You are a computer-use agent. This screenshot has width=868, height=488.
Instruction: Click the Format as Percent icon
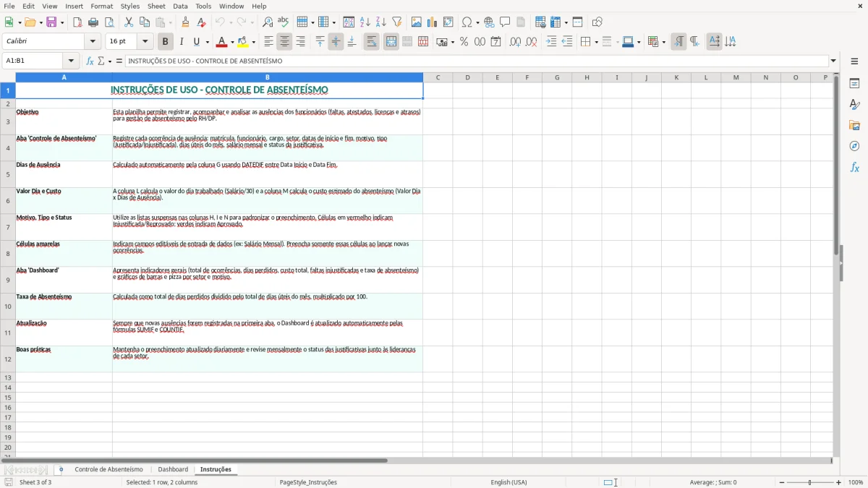[x=464, y=42]
